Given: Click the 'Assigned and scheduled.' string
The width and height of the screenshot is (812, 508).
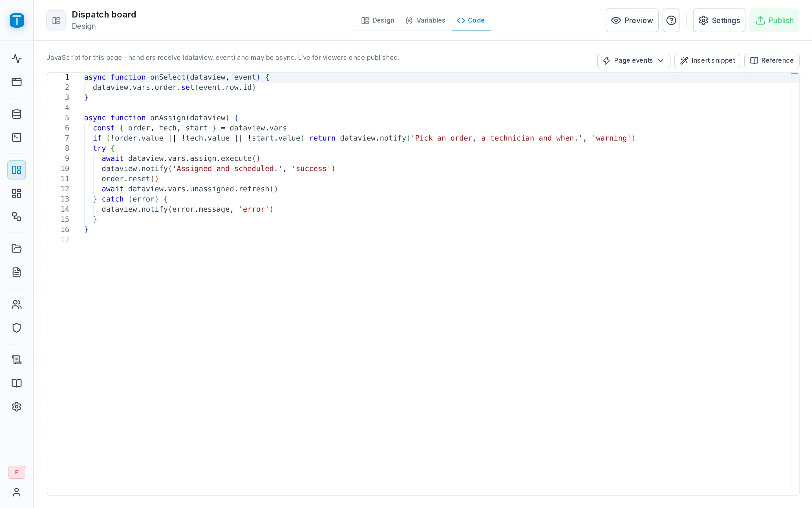Looking at the screenshot, I should 227,169.
